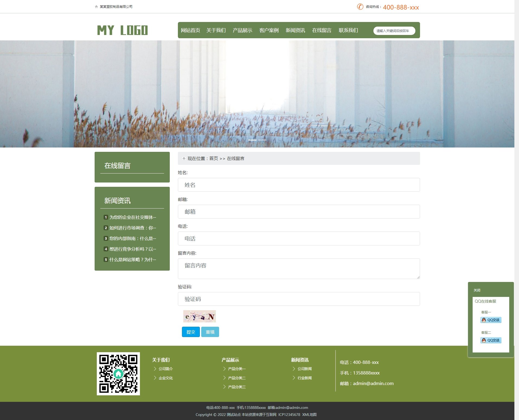Go to 关于我们 in navigation bar

click(x=216, y=30)
